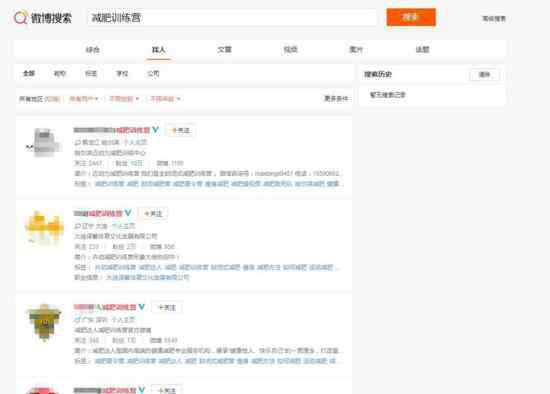Open 个人主页 of the 大连 result
The height and width of the screenshot is (394, 550).
pos(123,226)
